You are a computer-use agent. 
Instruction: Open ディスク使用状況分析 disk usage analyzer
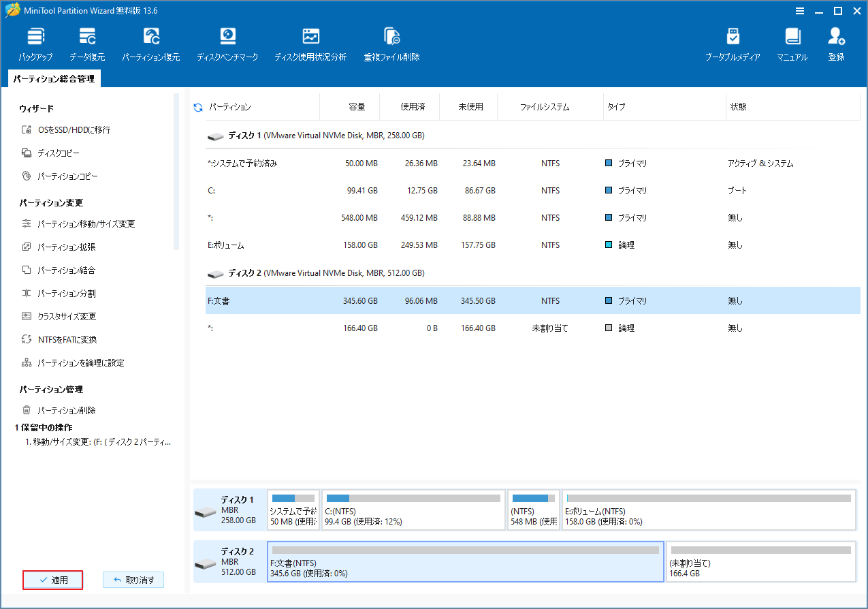click(311, 42)
